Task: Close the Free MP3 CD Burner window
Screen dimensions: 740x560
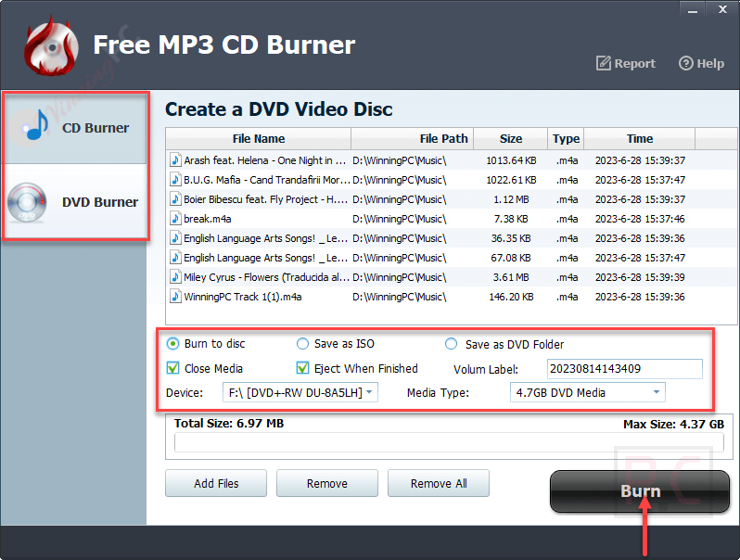Action: (722, 9)
